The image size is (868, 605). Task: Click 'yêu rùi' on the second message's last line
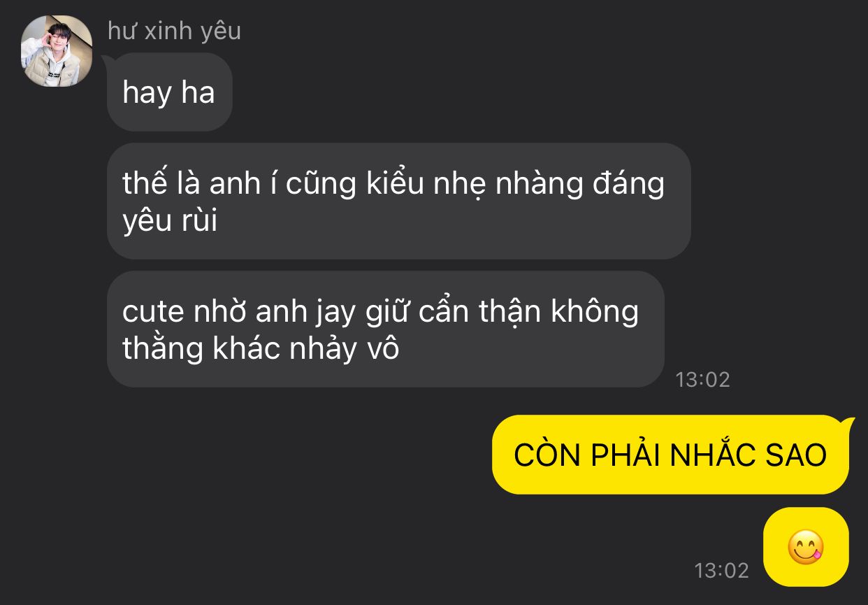point(170,222)
